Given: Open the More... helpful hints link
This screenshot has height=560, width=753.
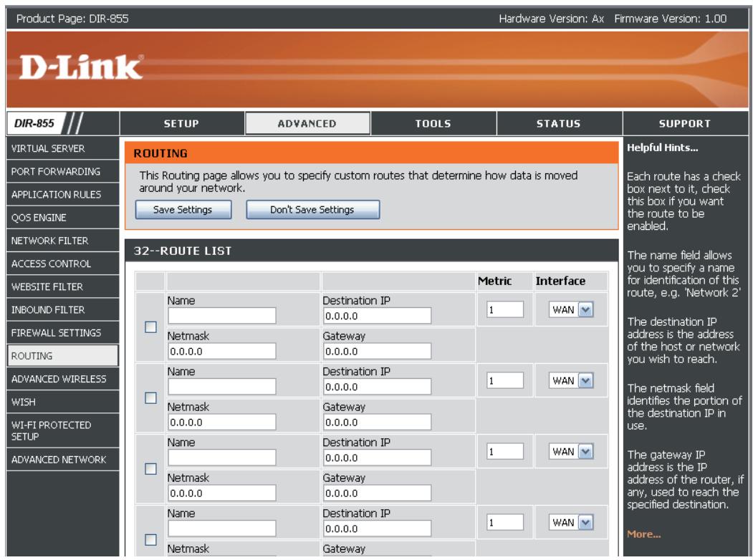Looking at the screenshot, I should coord(643,534).
